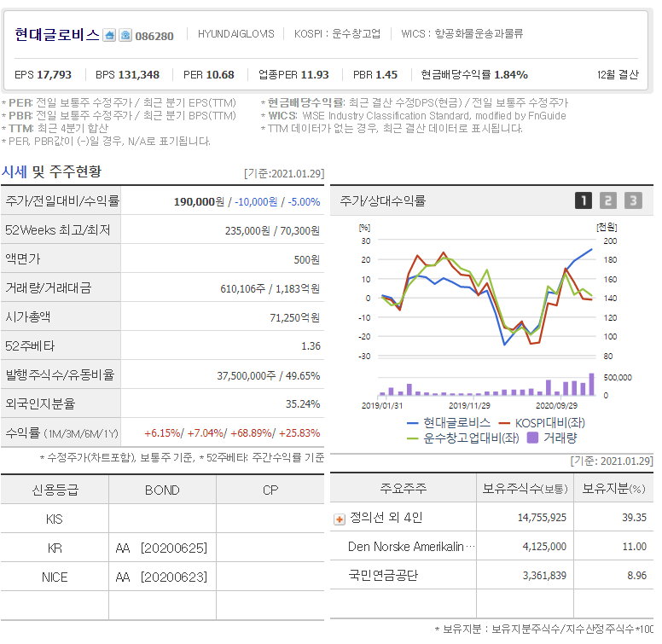Select the WICS 항공화물운송과물류 label
Viewport: 662px width, 644px height.
coord(462,34)
